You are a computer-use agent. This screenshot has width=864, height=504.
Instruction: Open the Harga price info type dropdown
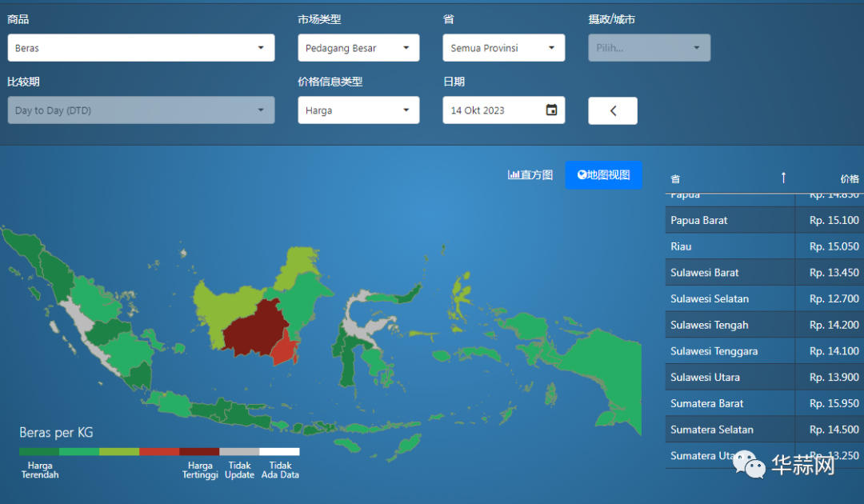pos(358,110)
